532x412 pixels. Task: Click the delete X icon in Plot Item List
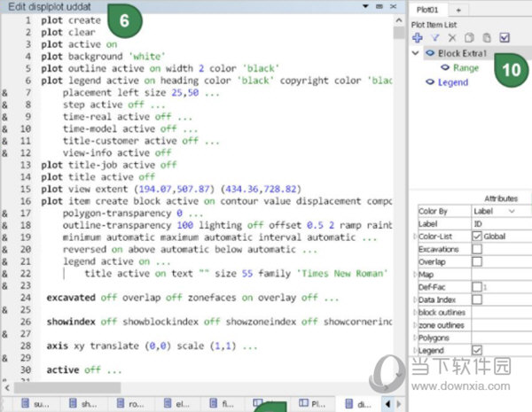[x=452, y=37]
